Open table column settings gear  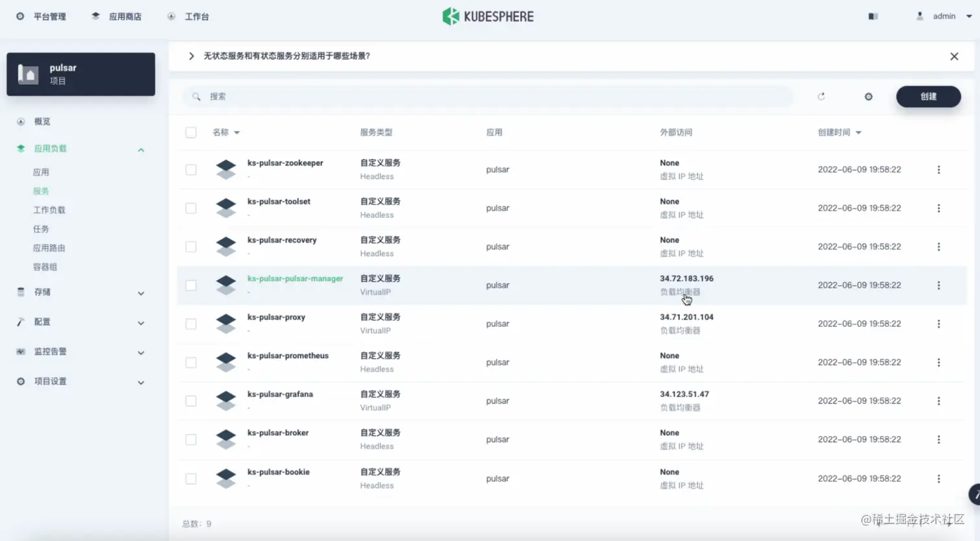point(869,97)
